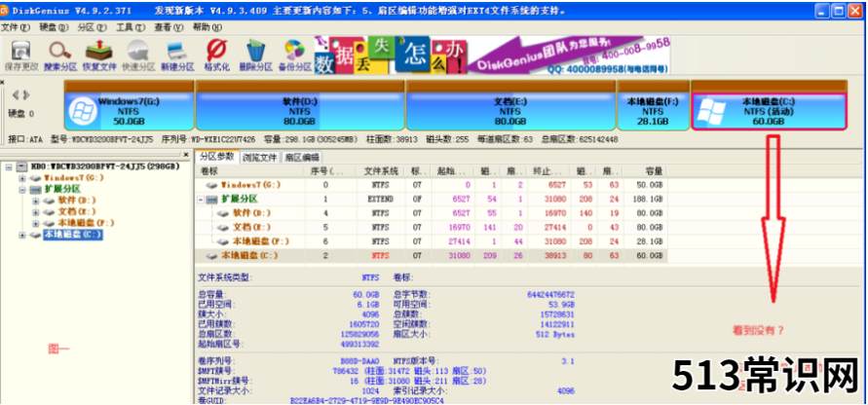Expand 软件(D:) node in the tree
Viewport: 868px width, 405px height.
[37, 201]
